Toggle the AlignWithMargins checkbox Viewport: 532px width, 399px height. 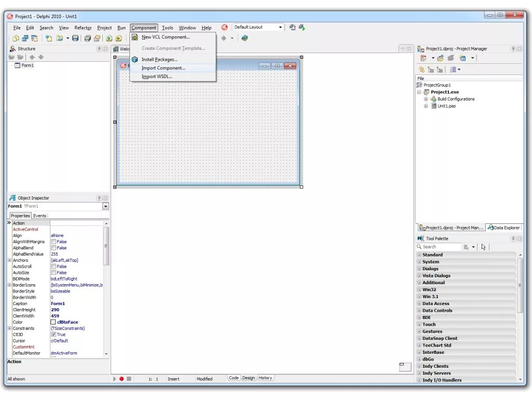[54, 242]
